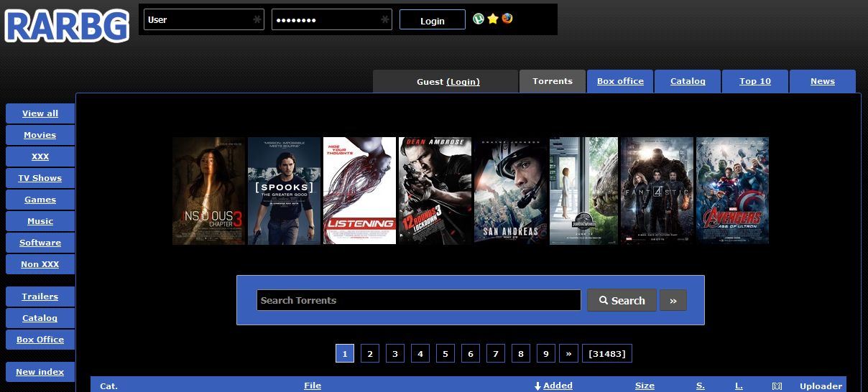Viewport: 868px width, 392px height.
Task: Click the Search button
Action: [622, 300]
